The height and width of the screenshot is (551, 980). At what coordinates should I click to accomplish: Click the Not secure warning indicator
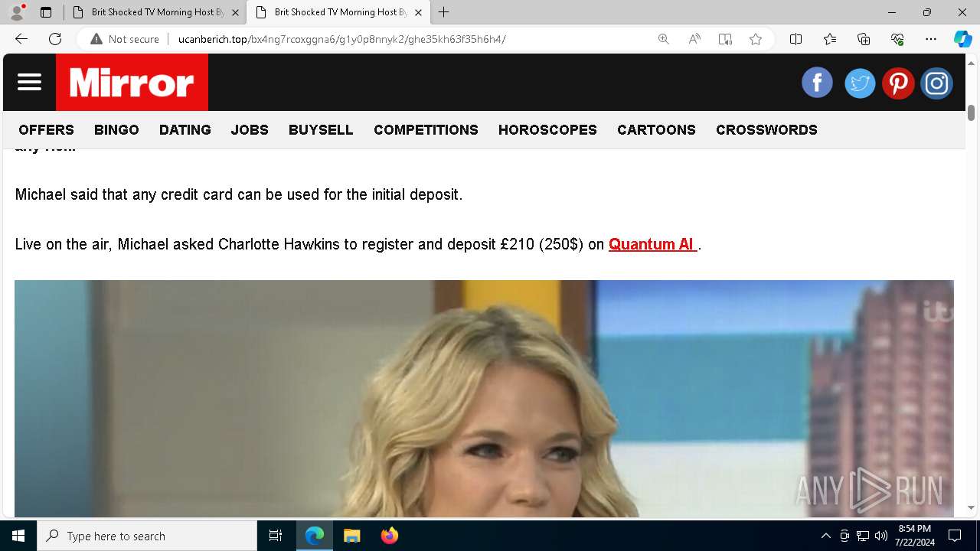coord(125,39)
